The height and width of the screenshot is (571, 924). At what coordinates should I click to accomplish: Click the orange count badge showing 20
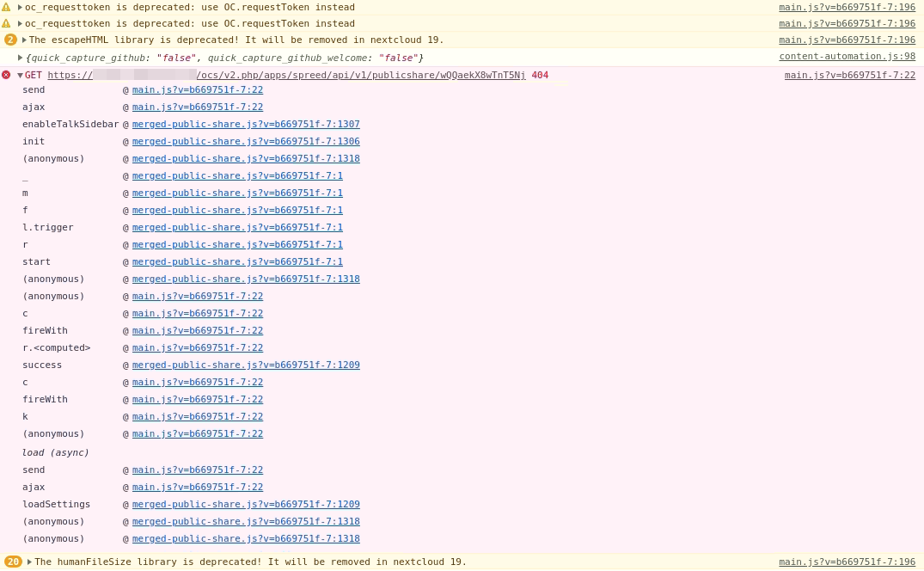[x=13, y=562]
